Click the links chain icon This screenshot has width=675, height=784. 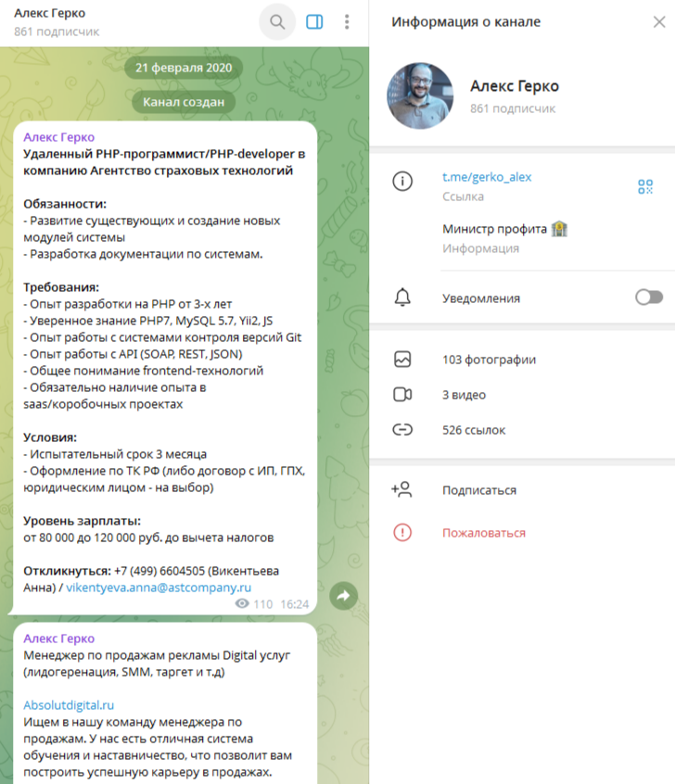pos(402,429)
